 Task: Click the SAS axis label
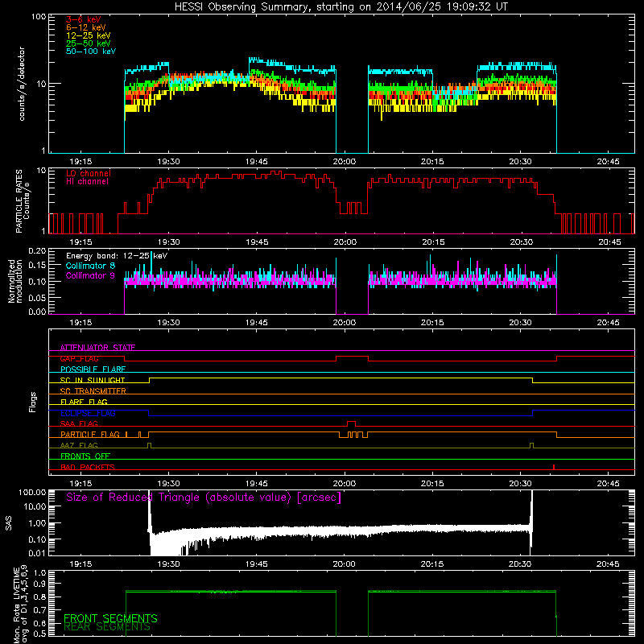coord(9,522)
